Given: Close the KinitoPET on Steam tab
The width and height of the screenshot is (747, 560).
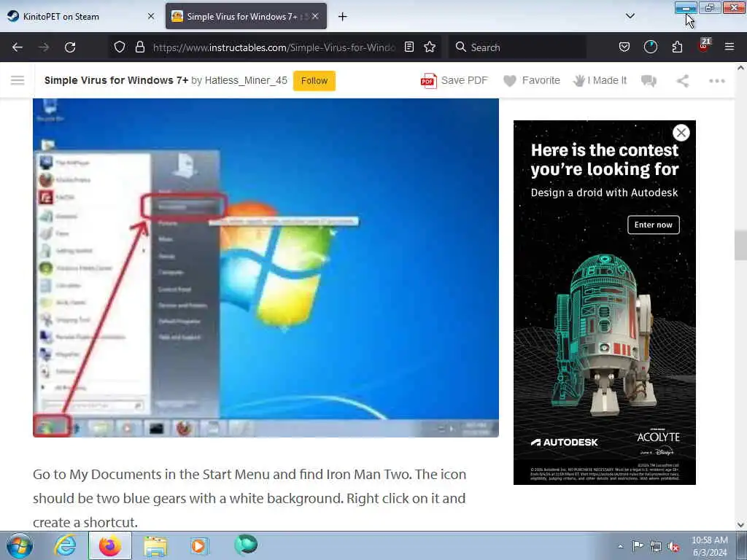Looking at the screenshot, I should [150, 17].
